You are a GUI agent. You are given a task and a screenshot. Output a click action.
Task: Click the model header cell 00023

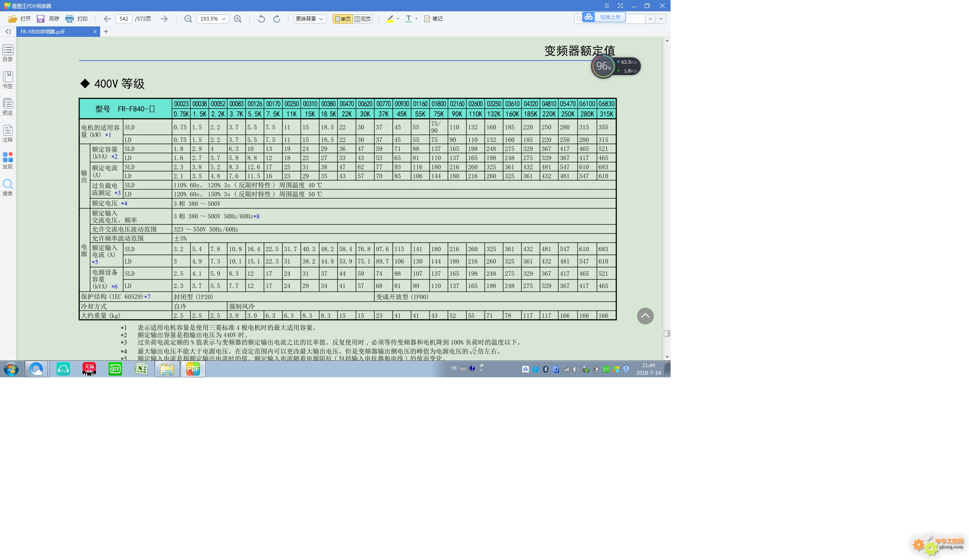coord(181,104)
